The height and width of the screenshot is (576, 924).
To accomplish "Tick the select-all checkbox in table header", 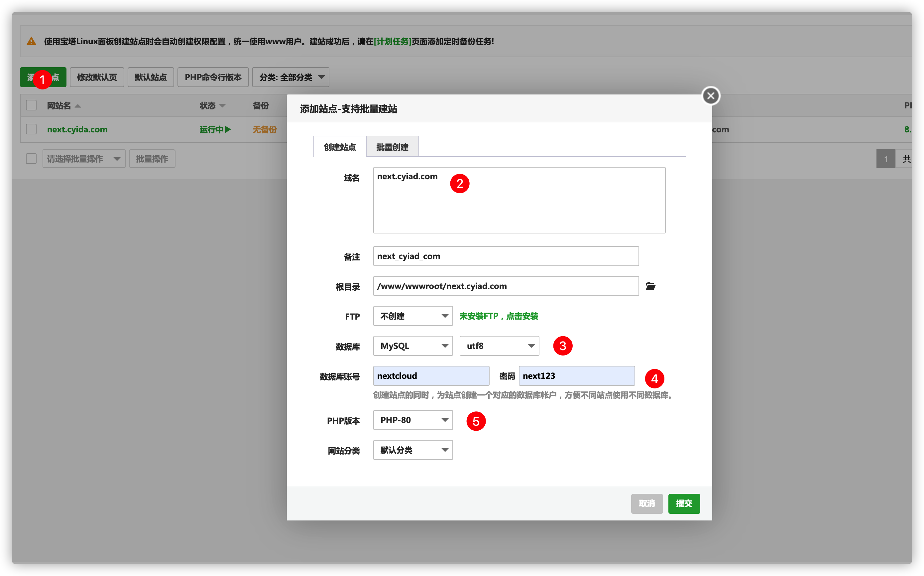I will coord(31,105).
